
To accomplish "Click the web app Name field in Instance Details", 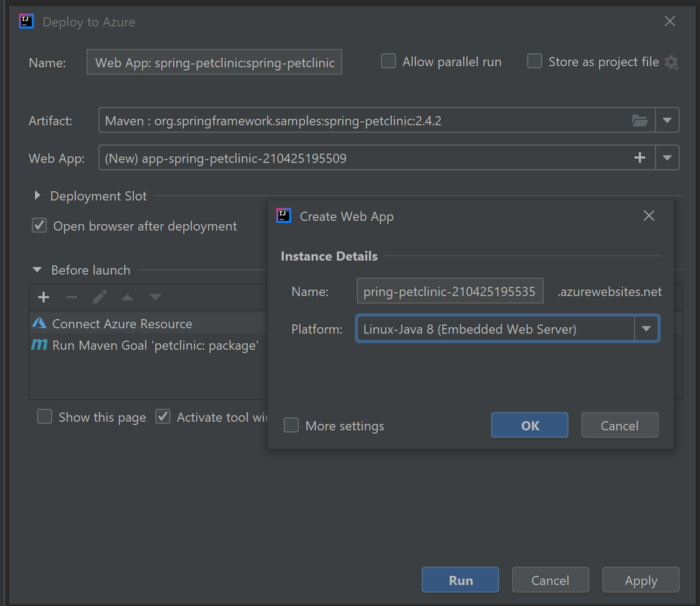I will coord(450,291).
